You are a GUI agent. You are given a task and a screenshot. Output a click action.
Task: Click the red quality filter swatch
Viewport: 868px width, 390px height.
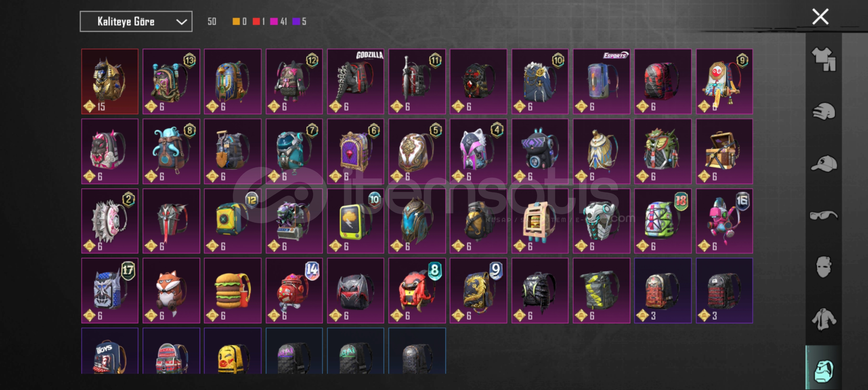[x=256, y=22]
